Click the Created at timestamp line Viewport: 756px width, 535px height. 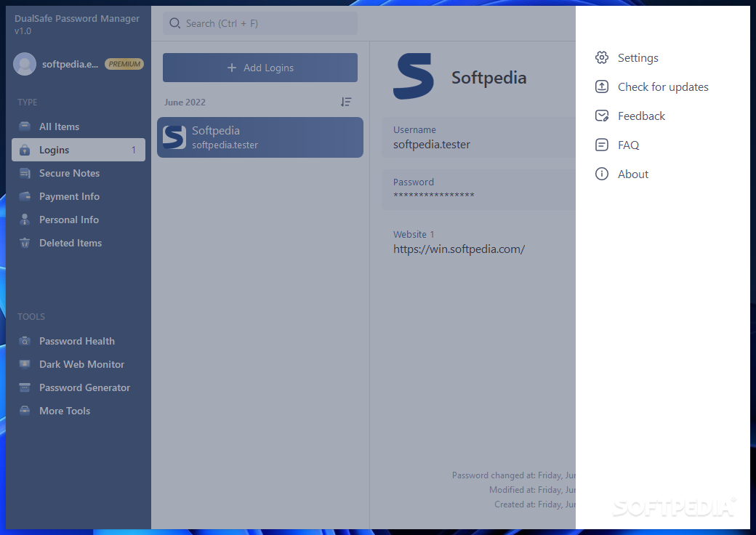click(x=535, y=504)
